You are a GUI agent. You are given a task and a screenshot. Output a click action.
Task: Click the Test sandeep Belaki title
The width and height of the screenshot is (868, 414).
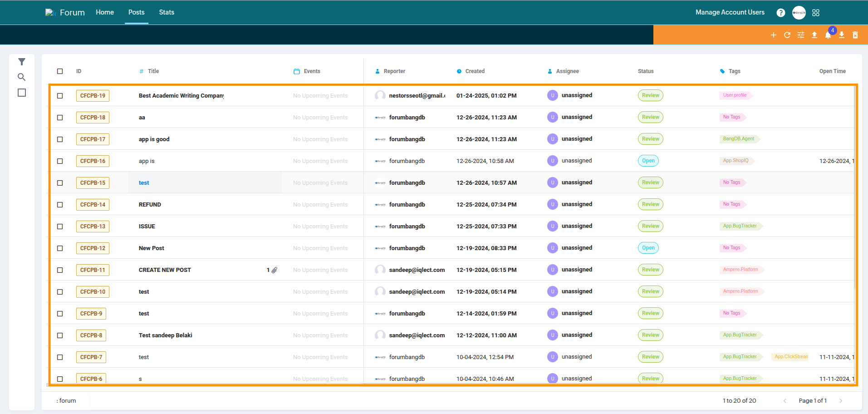click(x=166, y=335)
